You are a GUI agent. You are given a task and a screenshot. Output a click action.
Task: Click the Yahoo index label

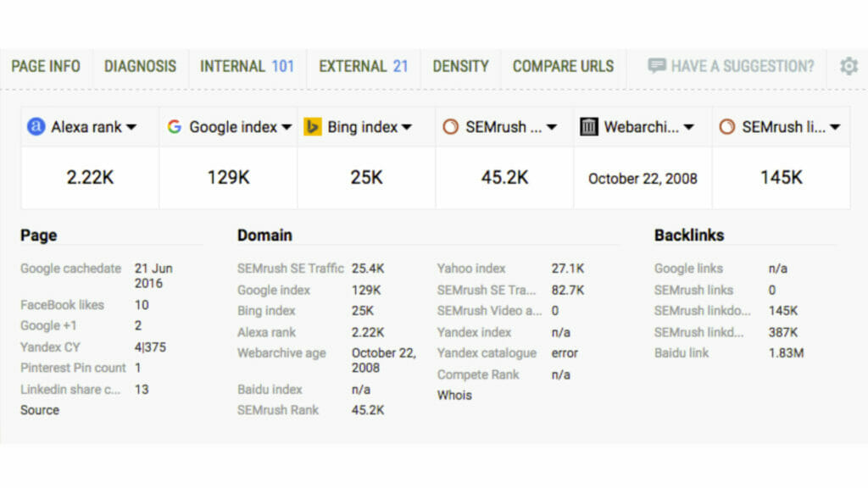(x=471, y=269)
